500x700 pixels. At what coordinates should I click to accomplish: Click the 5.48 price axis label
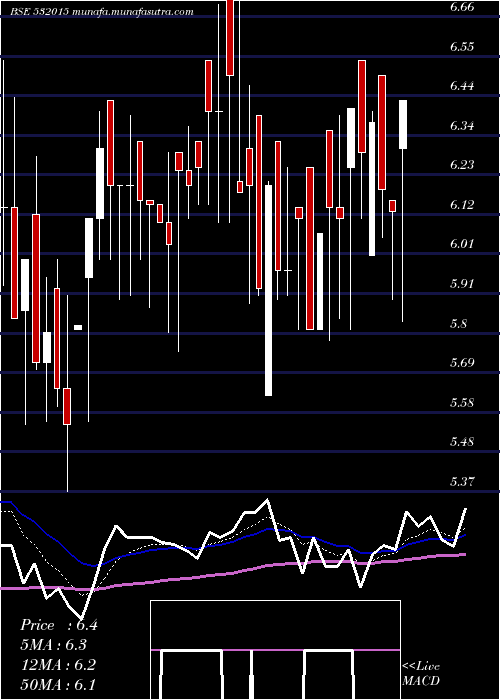click(462, 442)
